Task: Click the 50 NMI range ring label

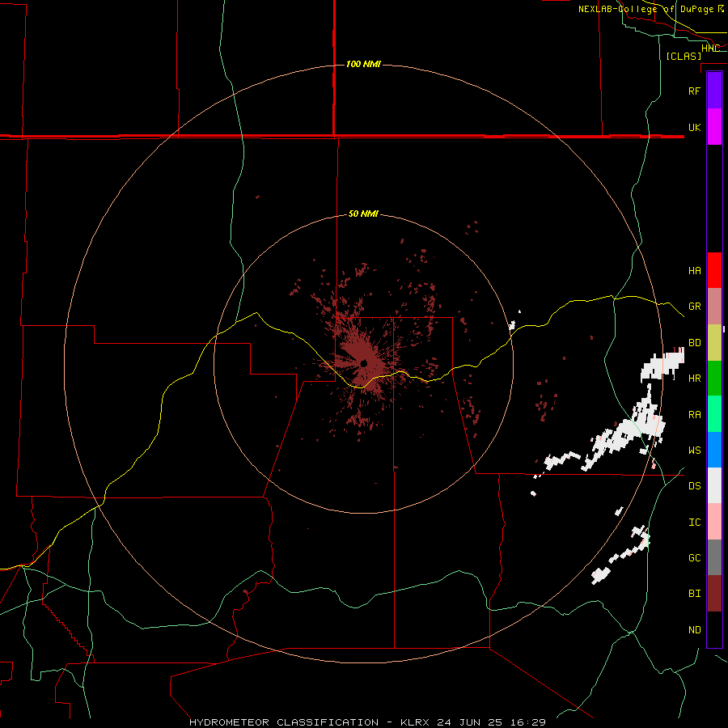Action: (363, 214)
